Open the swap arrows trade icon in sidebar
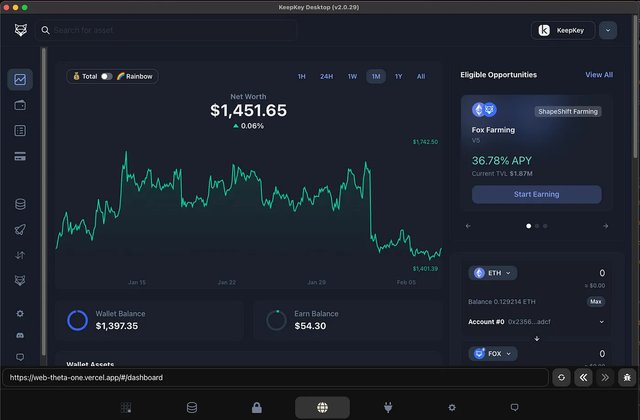This screenshot has width=640, height=420. (x=20, y=255)
